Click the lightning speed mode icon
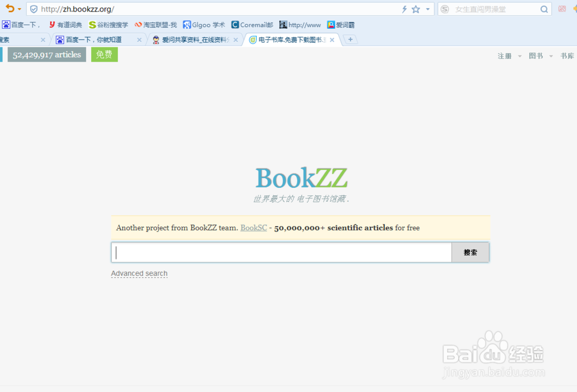 pyautogui.click(x=404, y=9)
